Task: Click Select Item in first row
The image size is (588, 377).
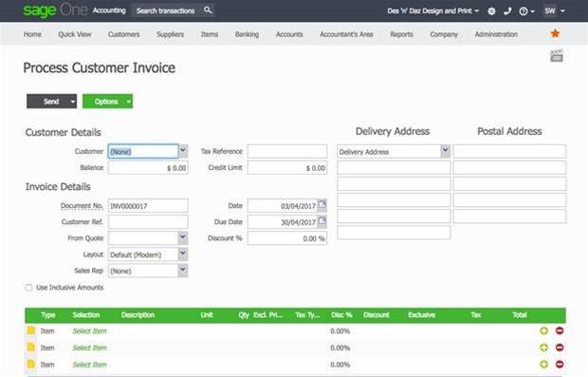Action: [x=90, y=330]
